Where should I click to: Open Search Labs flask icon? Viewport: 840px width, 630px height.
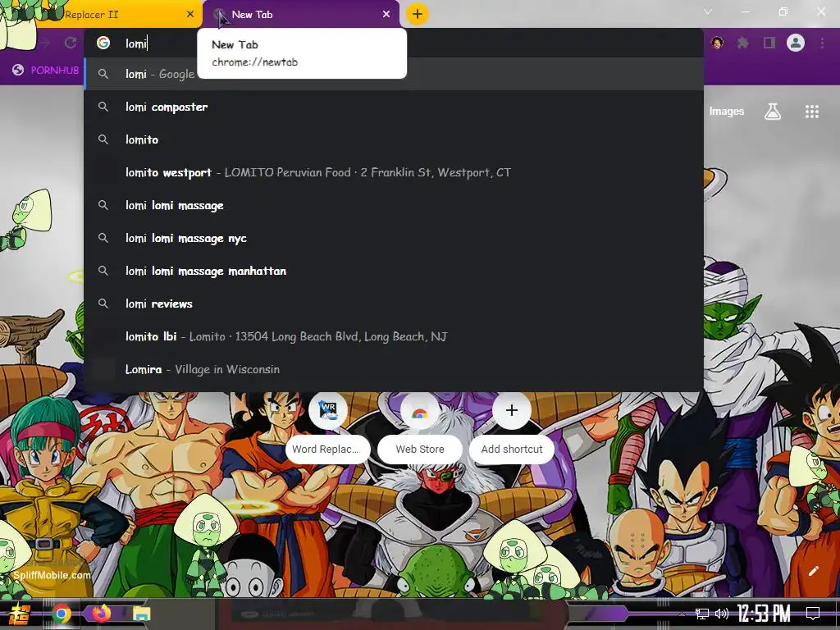click(773, 112)
